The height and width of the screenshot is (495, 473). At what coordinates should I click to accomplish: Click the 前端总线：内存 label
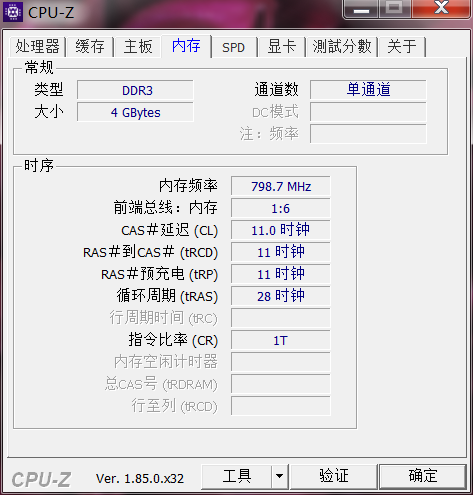pyautogui.click(x=166, y=208)
